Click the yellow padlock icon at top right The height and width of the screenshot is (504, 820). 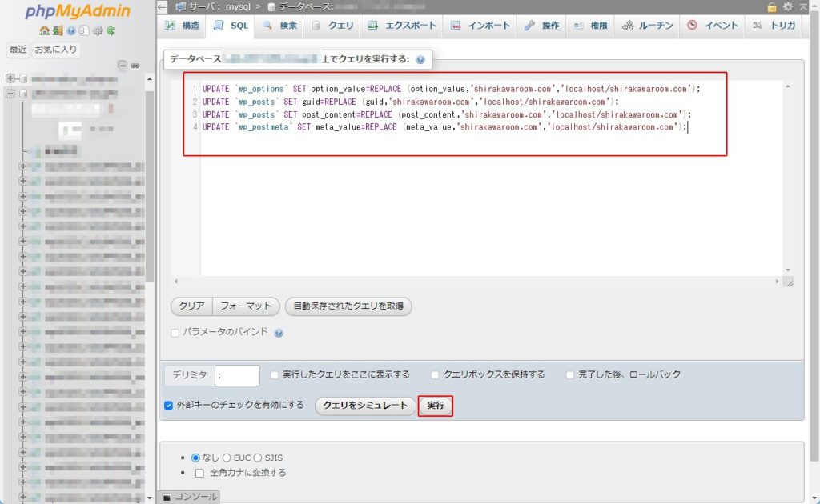tap(772, 6)
